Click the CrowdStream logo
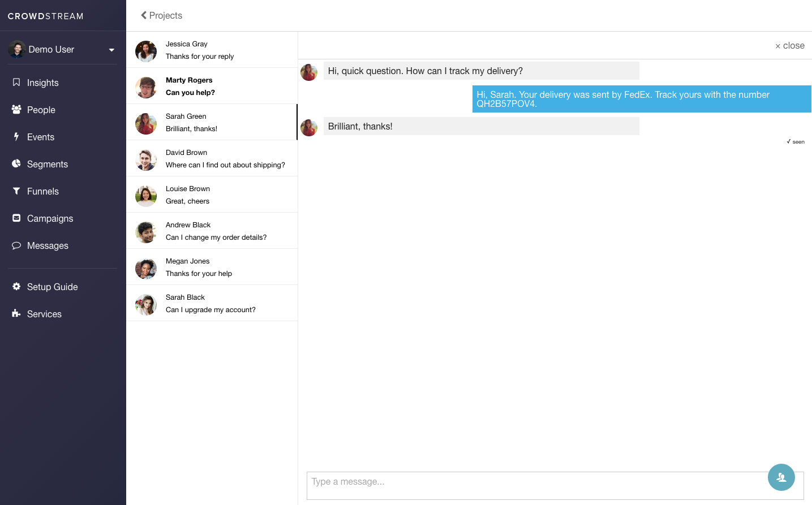 45,16
